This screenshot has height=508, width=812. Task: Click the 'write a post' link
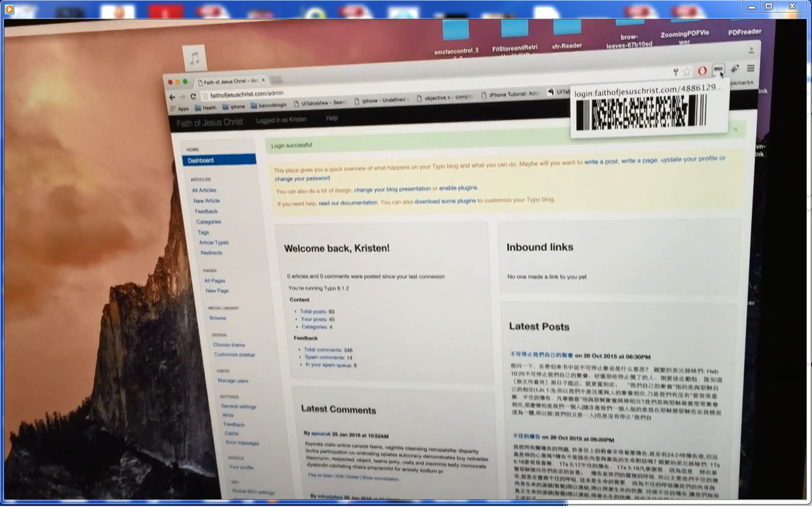(601, 162)
